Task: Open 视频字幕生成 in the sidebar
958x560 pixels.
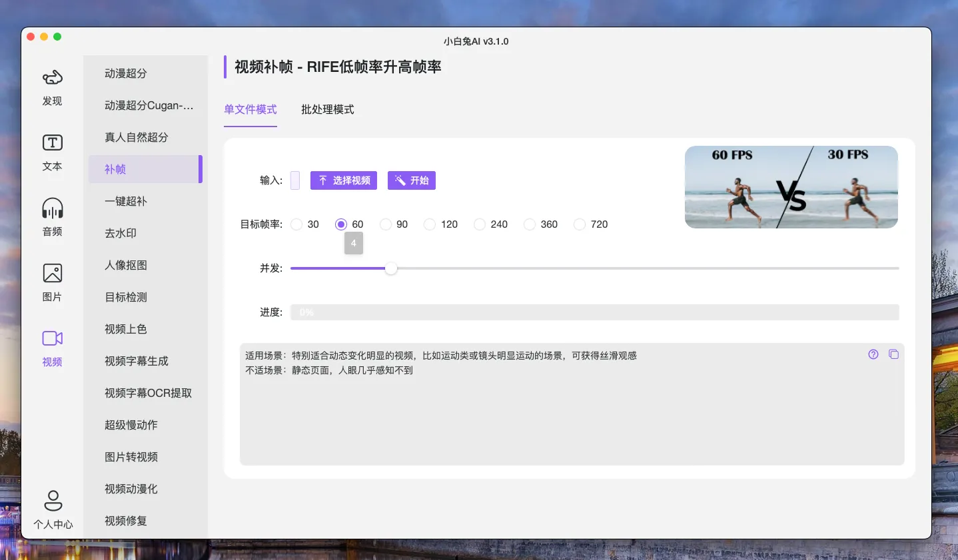Action: pos(145,361)
